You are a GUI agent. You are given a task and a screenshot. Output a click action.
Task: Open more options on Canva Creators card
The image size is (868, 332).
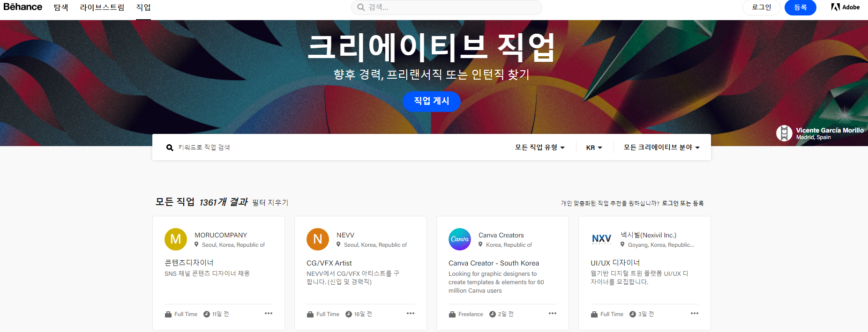coord(553,313)
